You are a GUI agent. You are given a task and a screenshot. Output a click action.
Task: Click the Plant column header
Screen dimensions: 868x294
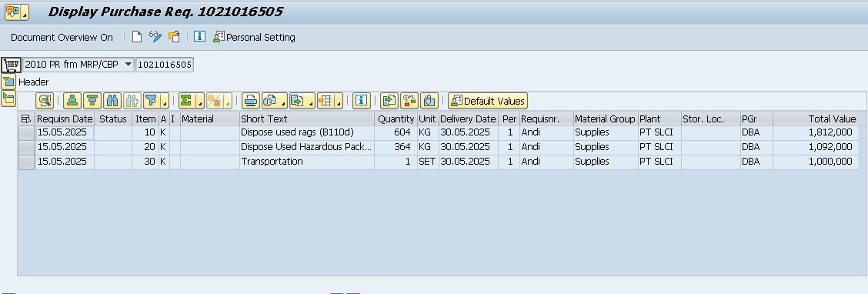pos(659,119)
